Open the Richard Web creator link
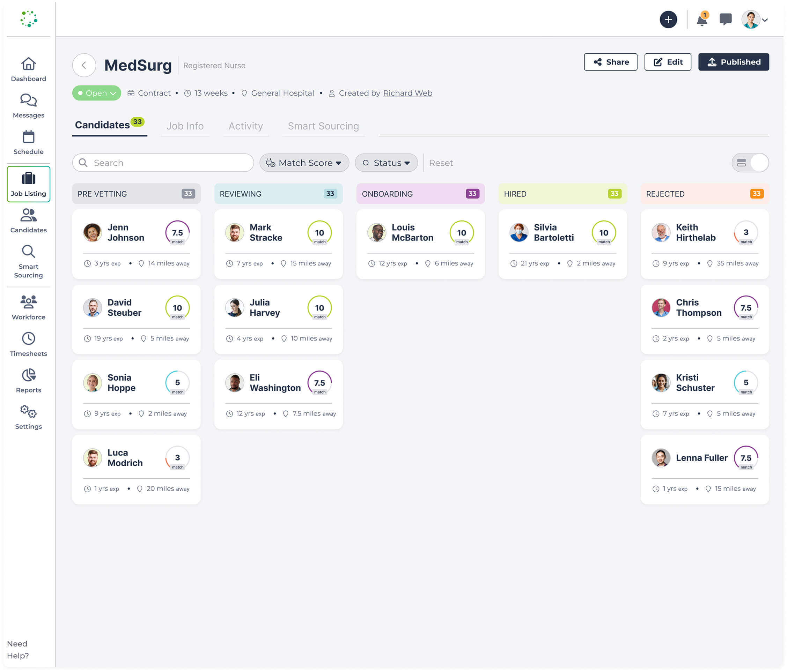The image size is (787, 672). click(x=407, y=93)
